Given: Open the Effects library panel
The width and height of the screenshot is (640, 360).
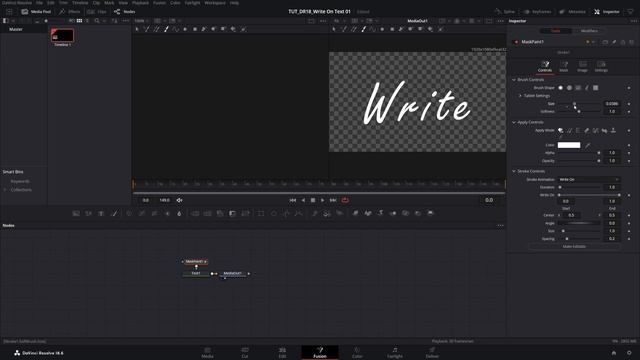Looking at the screenshot, I should click(x=69, y=12).
